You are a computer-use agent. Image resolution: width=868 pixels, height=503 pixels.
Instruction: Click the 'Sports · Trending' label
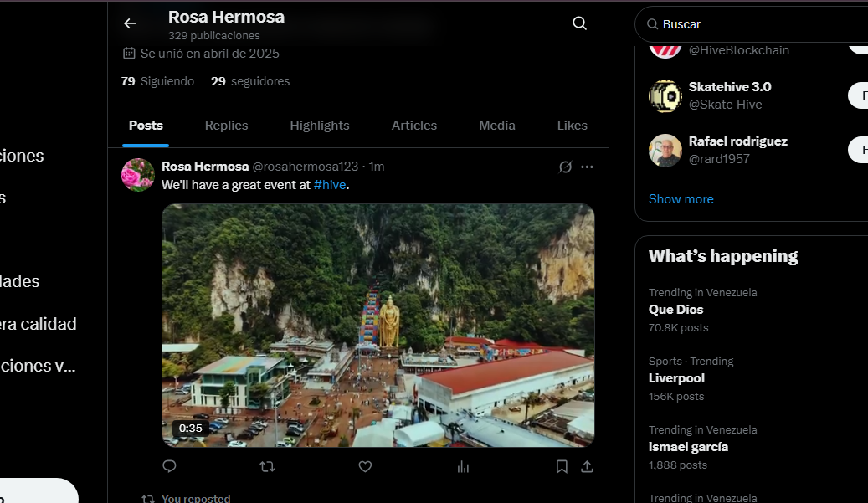tap(691, 362)
